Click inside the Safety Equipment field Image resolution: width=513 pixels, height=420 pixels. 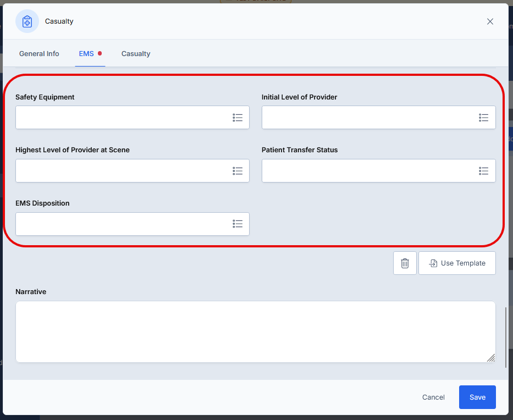[x=133, y=118]
